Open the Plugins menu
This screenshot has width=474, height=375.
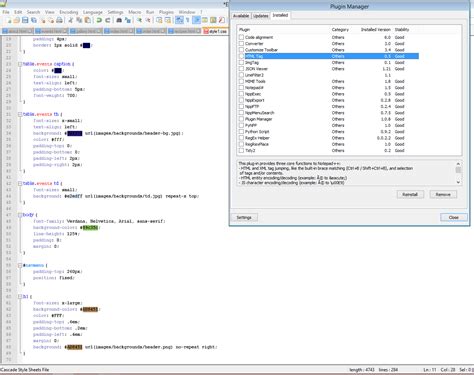coord(166,12)
